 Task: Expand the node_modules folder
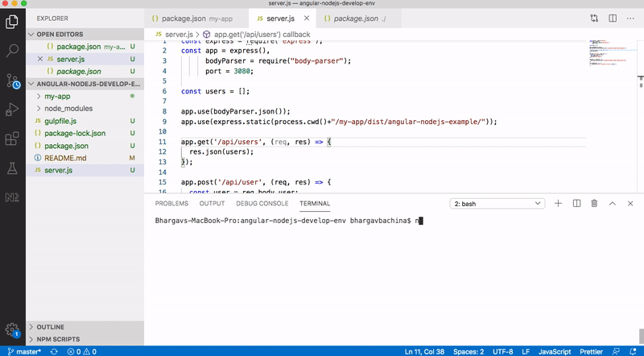pyautogui.click(x=85, y=109)
